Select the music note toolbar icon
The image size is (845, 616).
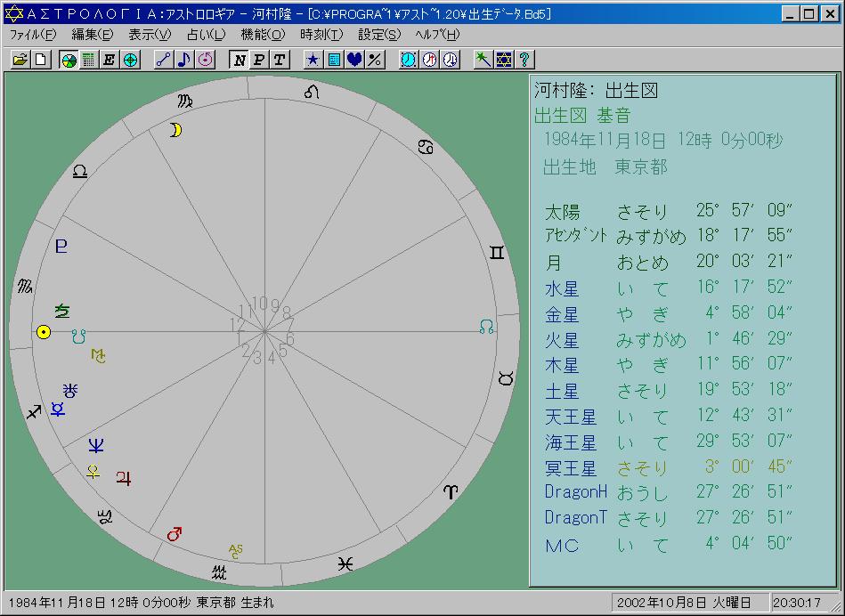point(184,60)
